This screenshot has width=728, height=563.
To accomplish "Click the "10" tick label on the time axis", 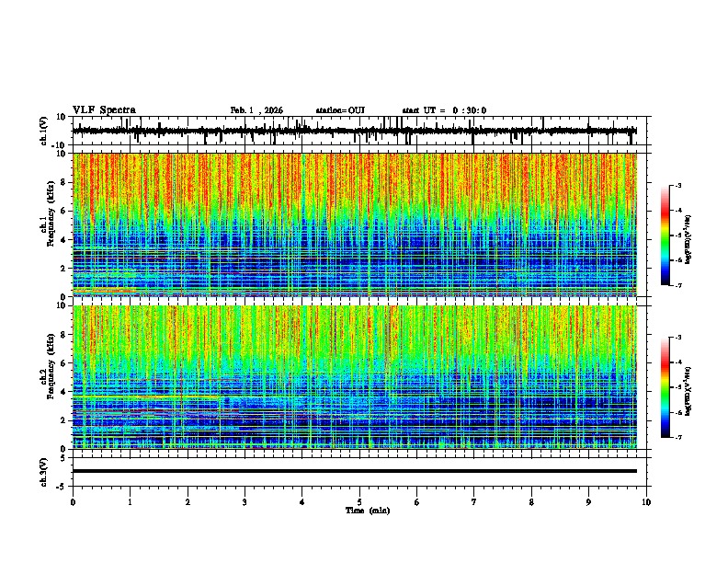I will pos(646,502).
